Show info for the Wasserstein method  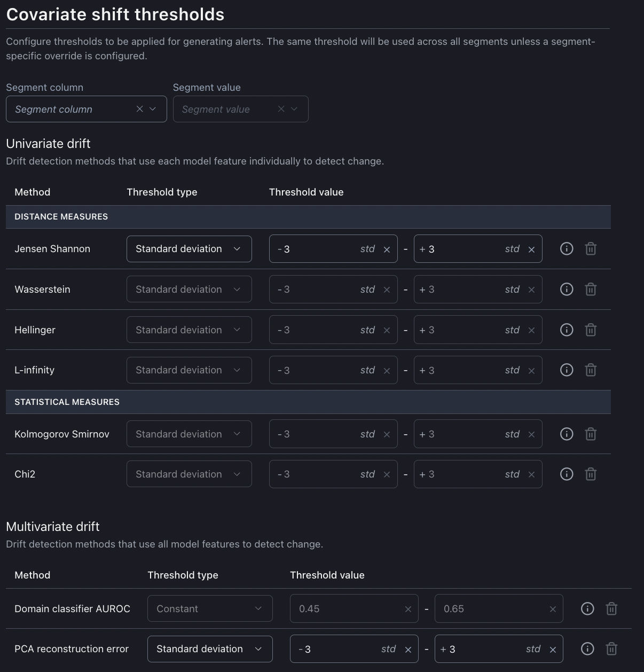click(567, 290)
